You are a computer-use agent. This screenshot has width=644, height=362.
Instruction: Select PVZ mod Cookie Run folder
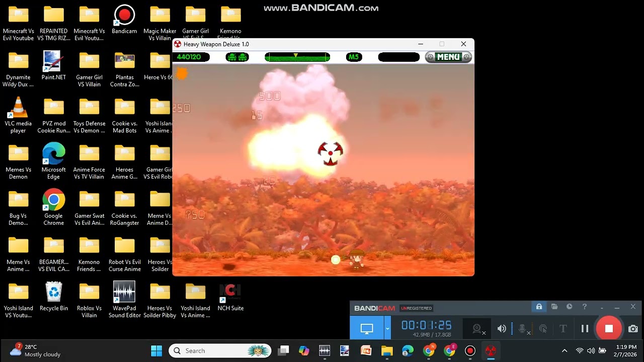tap(54, 115)
